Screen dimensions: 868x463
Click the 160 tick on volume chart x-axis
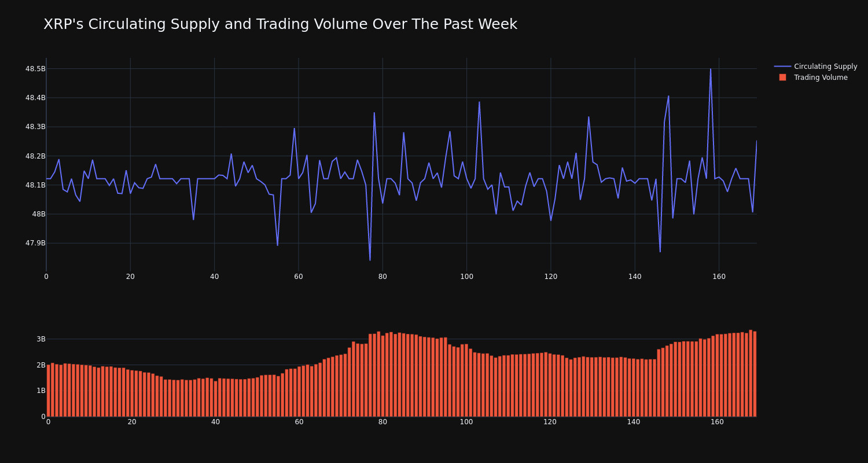pyautogui.click(x=717, y=422)
